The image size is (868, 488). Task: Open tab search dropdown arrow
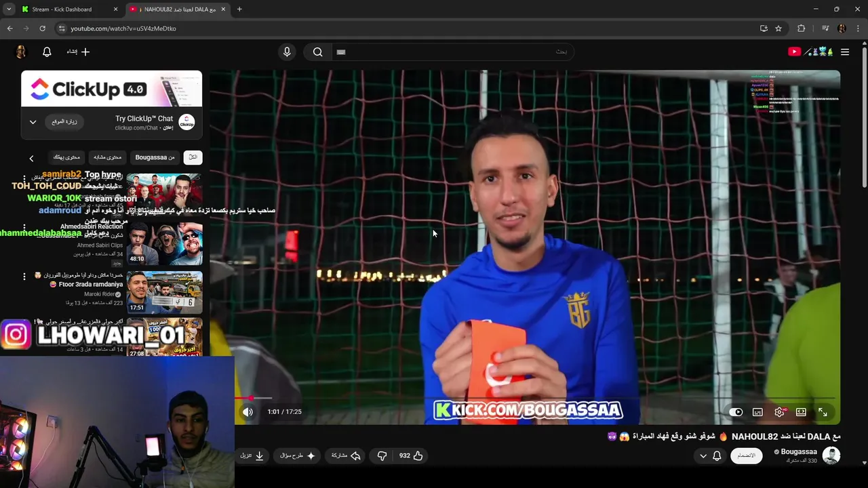click(x=9, y=9)
